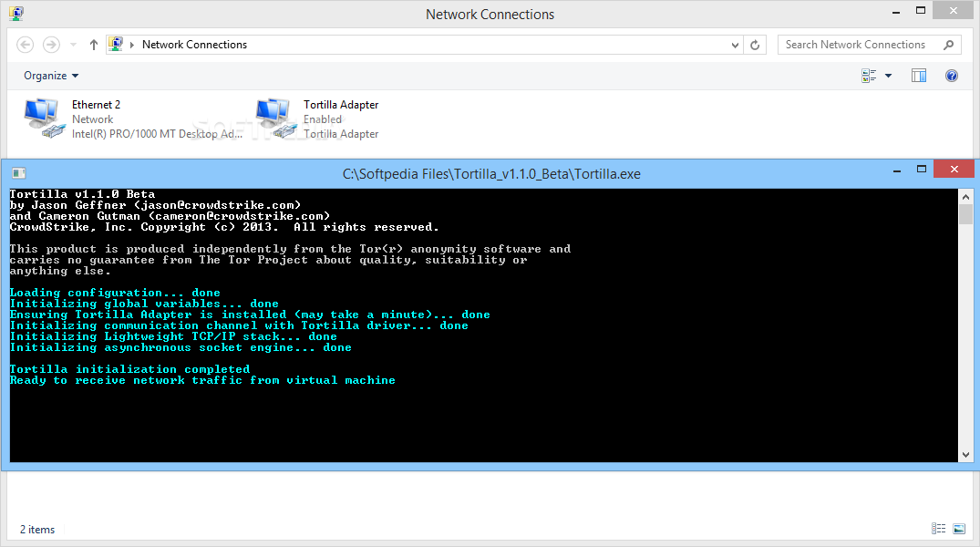Image resolution: width=980 pixels, height=547 pixels.
Task: Close the Network Connections window
Action: coord(954,10)
